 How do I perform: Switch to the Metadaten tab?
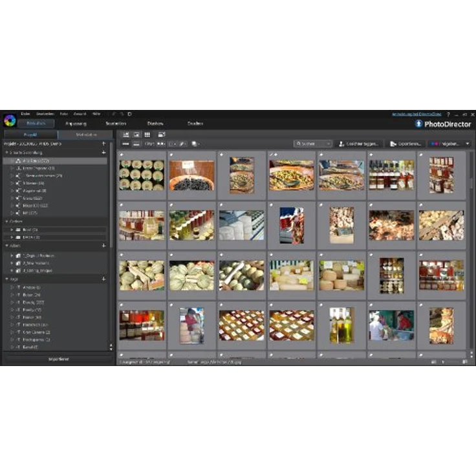pos(86,135)
